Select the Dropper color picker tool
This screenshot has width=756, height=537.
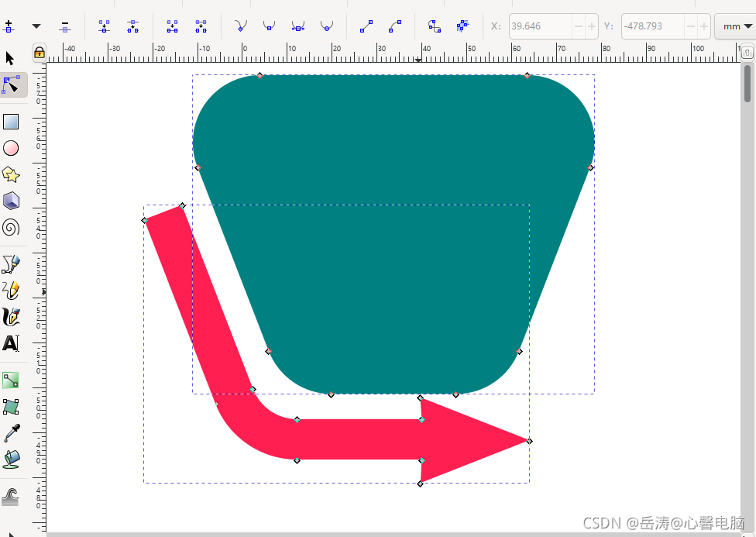(x=12, y=433)
